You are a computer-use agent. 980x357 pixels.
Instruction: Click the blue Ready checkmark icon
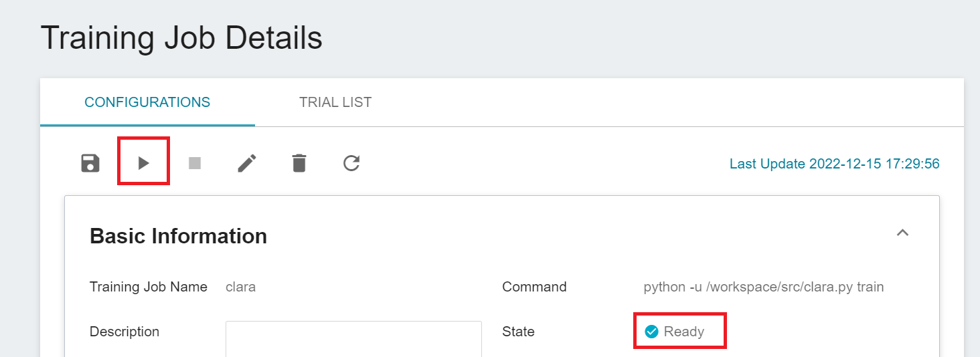click(x=651, y=332)
